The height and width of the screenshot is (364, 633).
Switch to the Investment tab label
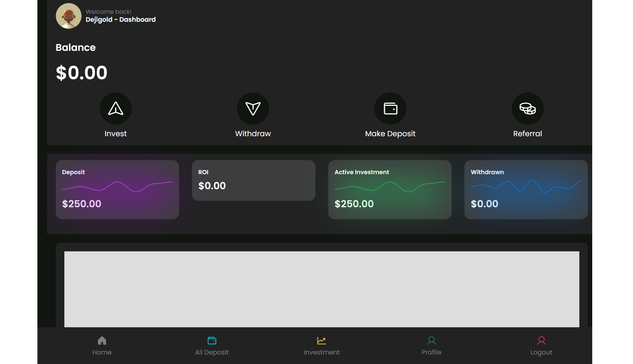click(x=321, y=352)
